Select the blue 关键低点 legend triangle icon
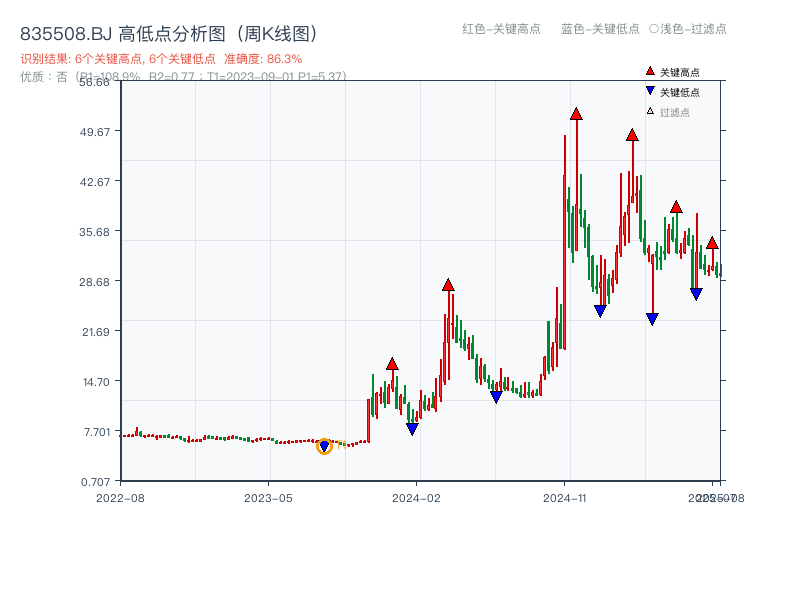The width and height of the screenshot is (800, 600). tap(648, 91)
